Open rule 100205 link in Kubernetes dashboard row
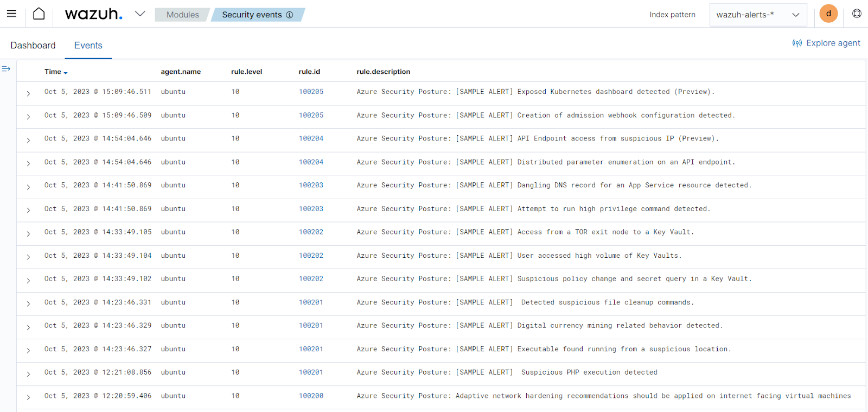 tap(311, 92)
